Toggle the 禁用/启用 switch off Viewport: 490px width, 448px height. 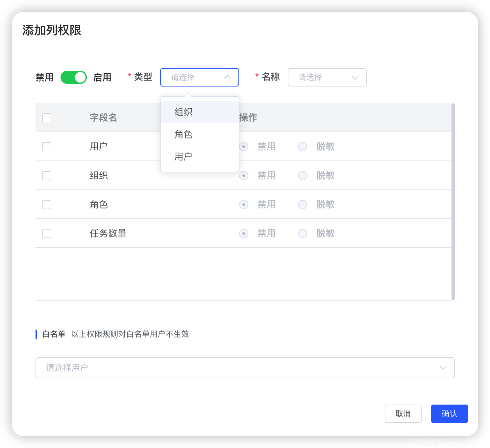[73, 77]
